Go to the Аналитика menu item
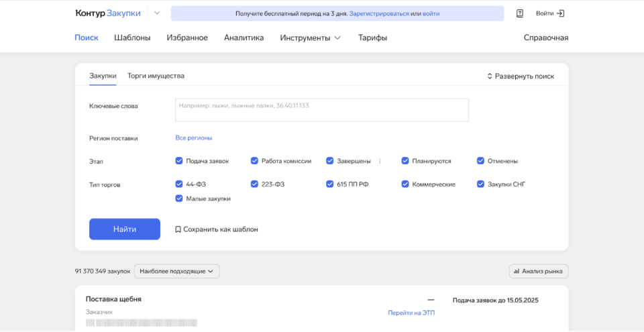Viewport: 644px width, 332px height. 244,38
